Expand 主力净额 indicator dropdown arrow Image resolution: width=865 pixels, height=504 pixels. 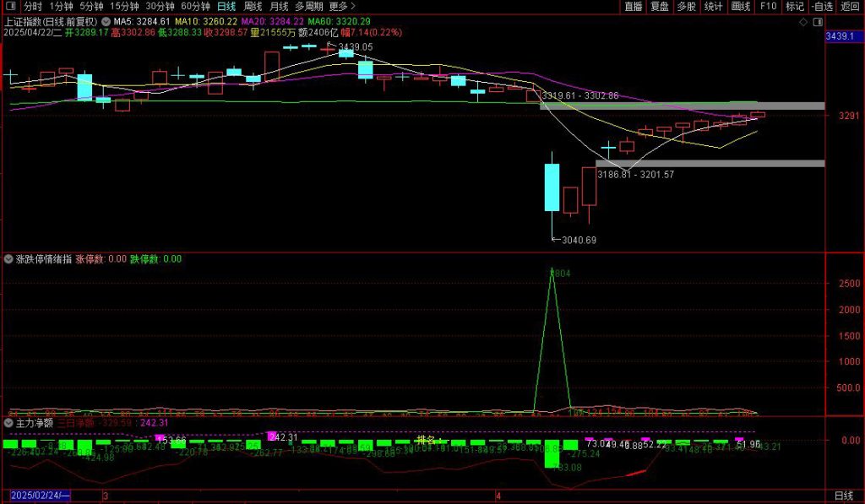(x=9, y=422)
